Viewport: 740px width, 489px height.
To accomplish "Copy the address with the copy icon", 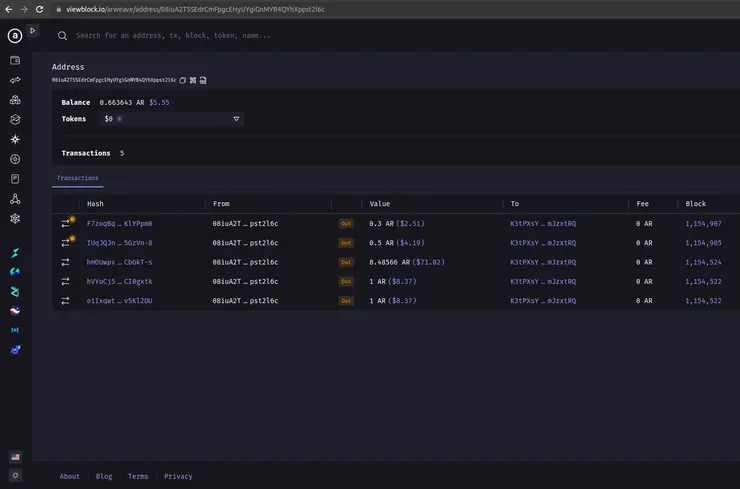I will pos(183,80).
